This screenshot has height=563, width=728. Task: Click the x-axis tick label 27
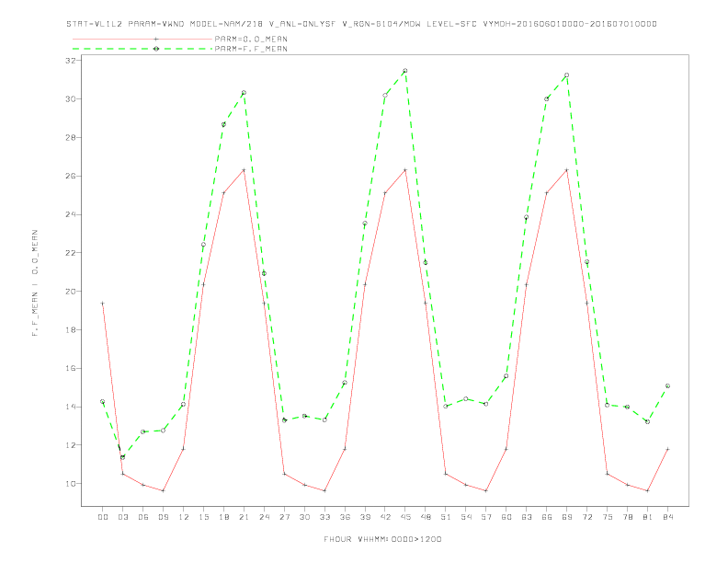pyautogui.click(x=284, y=517)
